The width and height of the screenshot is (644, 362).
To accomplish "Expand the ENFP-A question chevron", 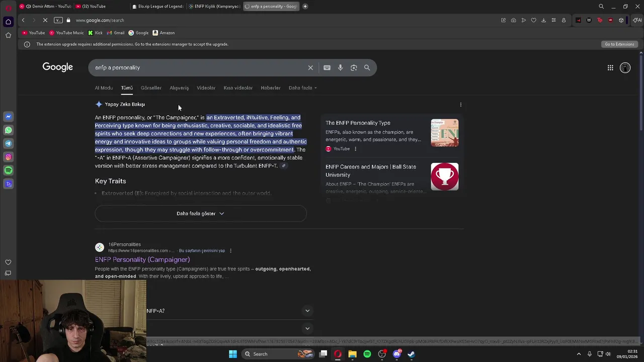I will 307,311.
